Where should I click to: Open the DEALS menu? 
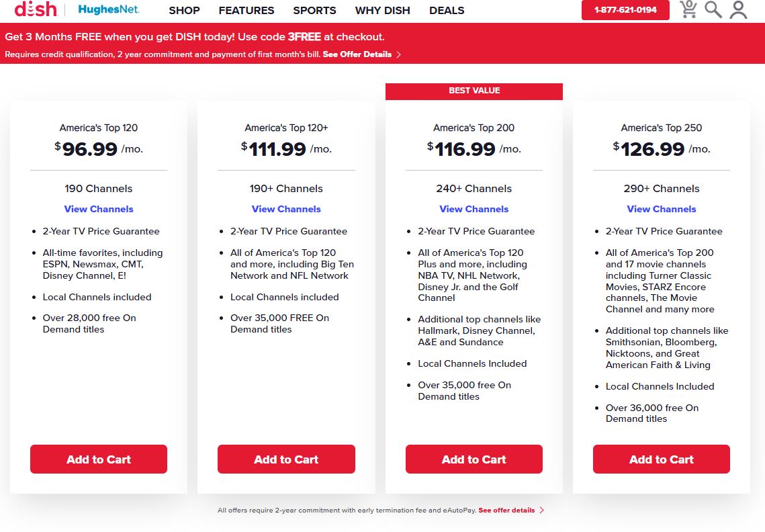pos(447,11)
